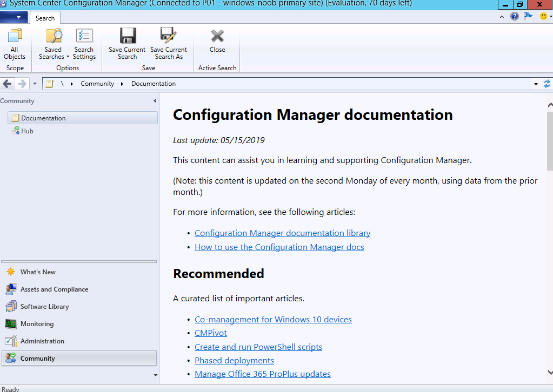Open the feedback smiley menu

click(x=545, y=16)
